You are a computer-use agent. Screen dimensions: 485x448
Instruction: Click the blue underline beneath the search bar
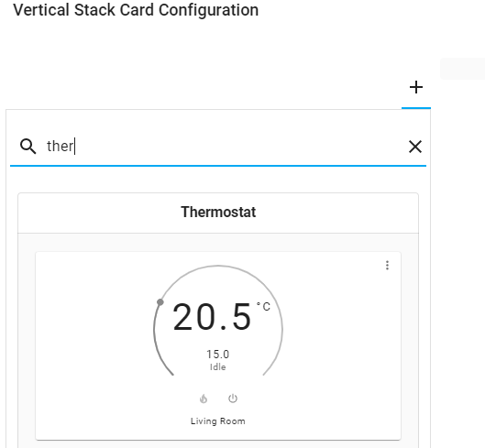pos(218,166)
